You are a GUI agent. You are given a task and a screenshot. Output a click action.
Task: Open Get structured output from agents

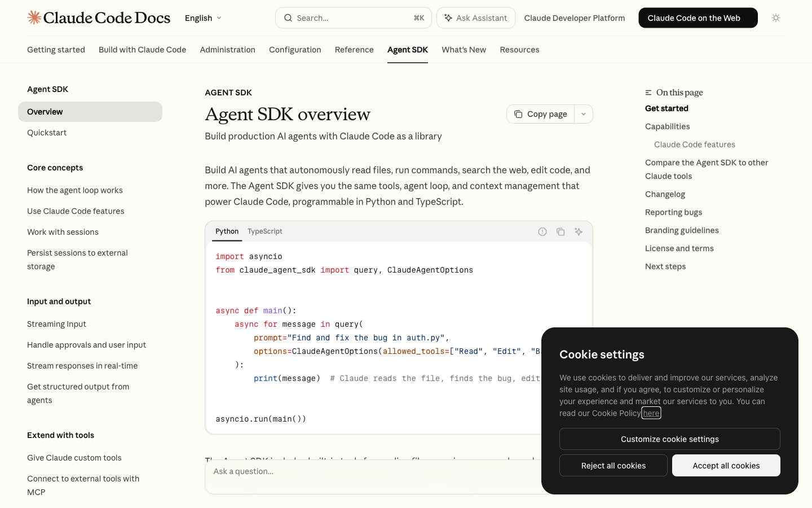tap(78, 393)
